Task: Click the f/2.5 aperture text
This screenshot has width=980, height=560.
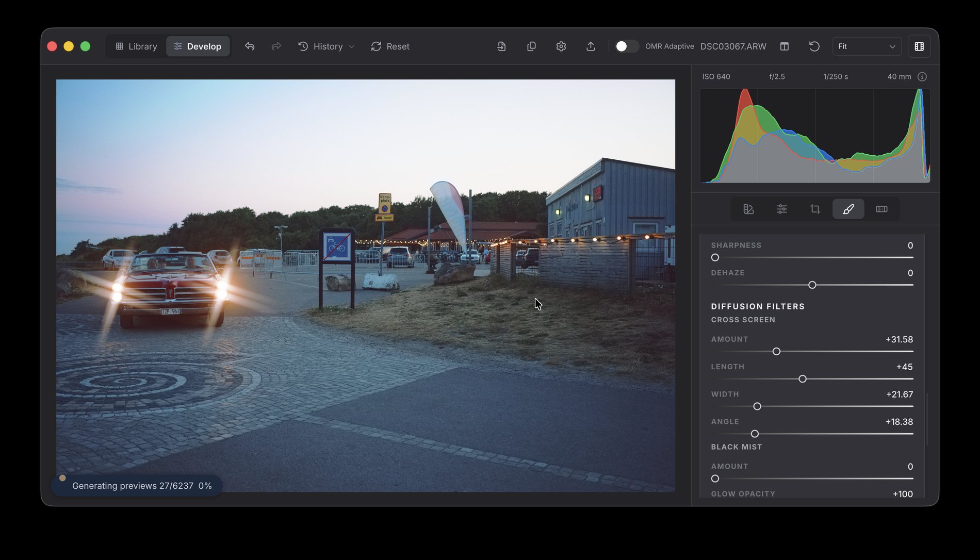Action: point(777,76)
